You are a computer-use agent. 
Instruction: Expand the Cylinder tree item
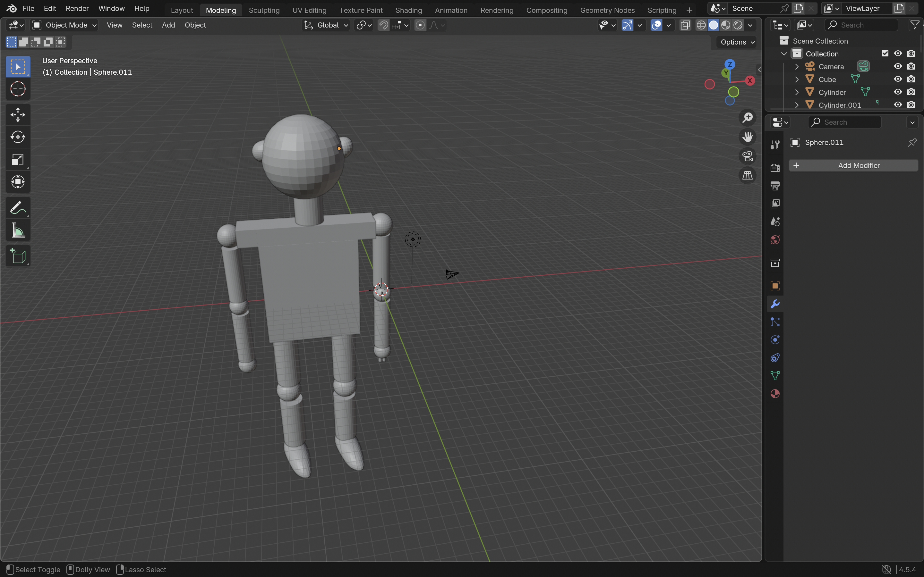click(797, 92)
